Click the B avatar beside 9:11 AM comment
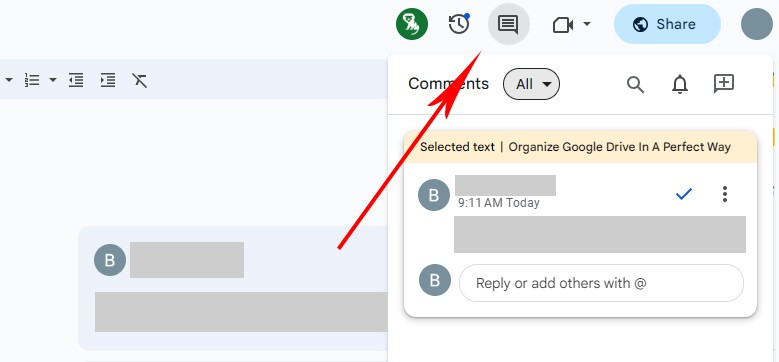 point(434,195)
